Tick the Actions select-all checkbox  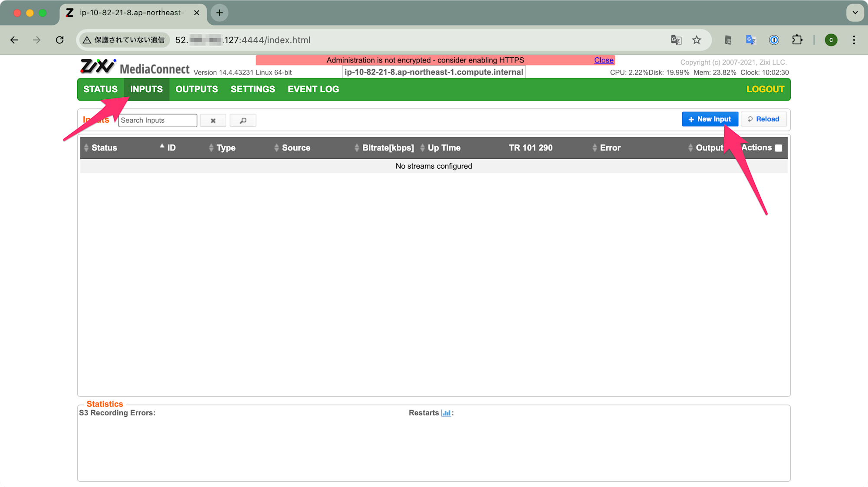pyautogui.click(x=779, y=148)
